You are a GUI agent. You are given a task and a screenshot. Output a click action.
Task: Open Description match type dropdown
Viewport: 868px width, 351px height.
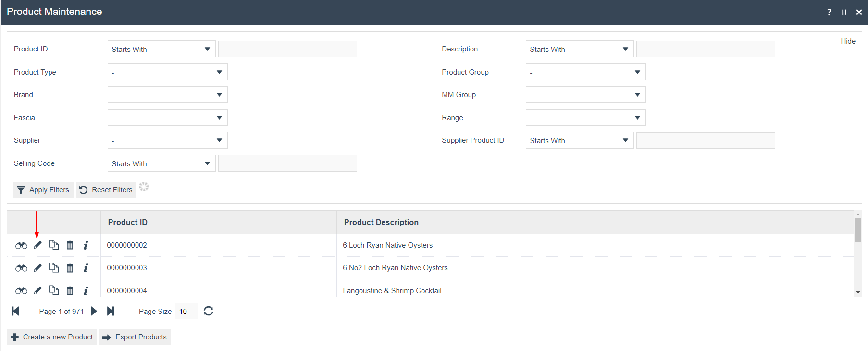[x=580, y=49]
